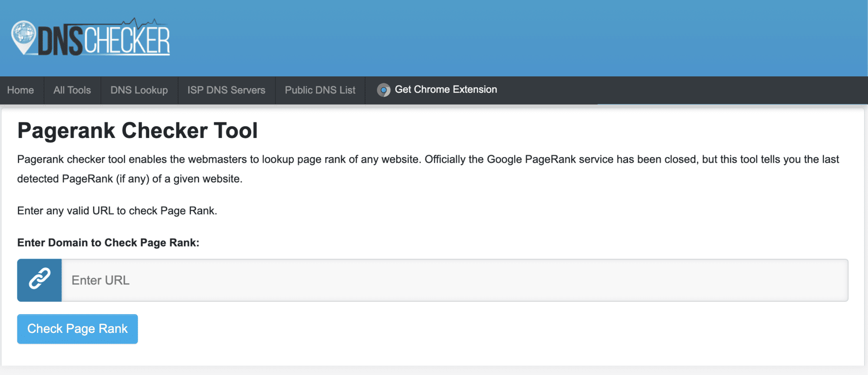Navigate to ISP DNS Servers
This screenshot has height=375, width=868.
(x=226, y=90)
